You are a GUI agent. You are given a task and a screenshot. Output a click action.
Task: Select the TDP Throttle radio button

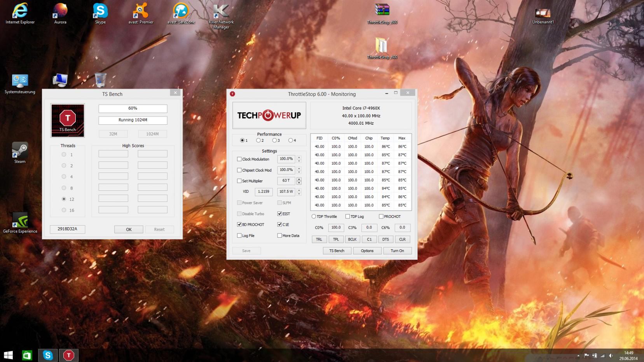314,216
